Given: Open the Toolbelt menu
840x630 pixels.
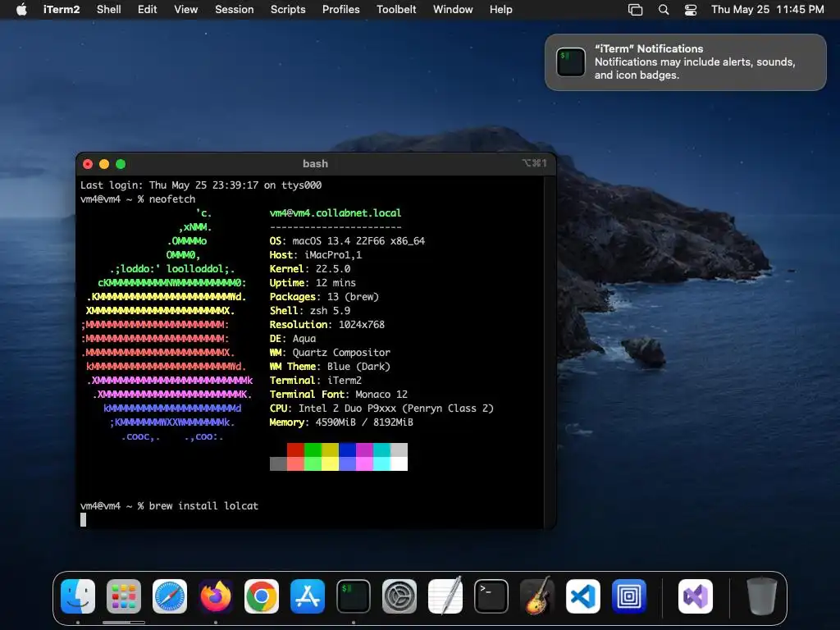Looking at the screenshot, I should tap(396, 10).
